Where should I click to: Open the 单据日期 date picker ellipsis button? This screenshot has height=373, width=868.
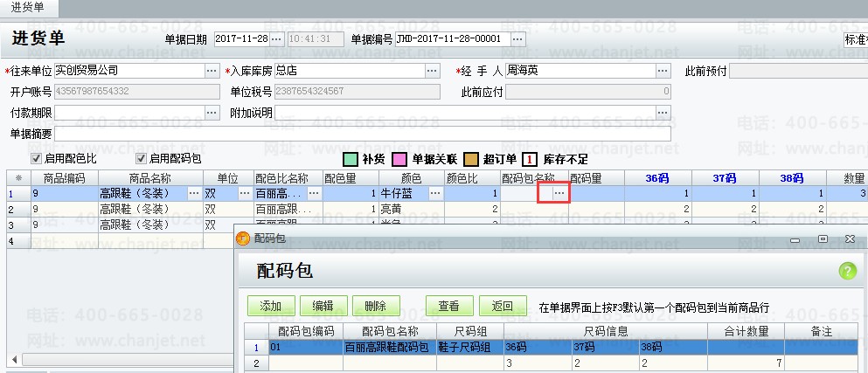click(x=276, y=39)
